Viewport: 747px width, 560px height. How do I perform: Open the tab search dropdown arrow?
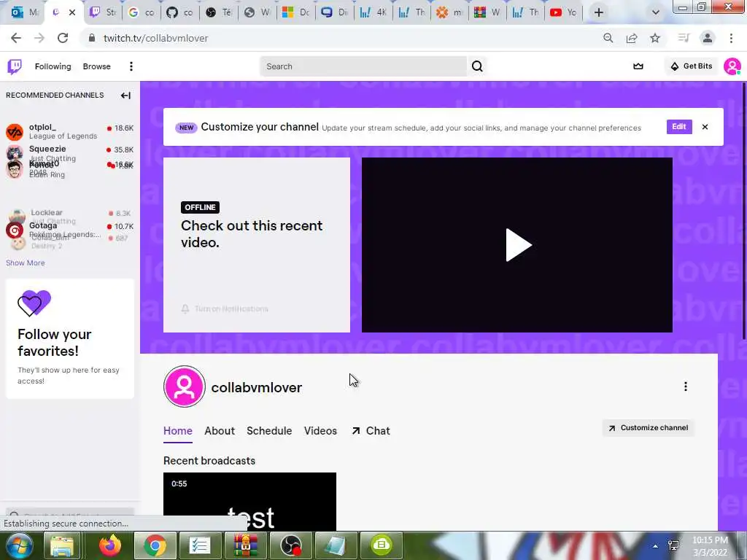(x=656, y=13)
